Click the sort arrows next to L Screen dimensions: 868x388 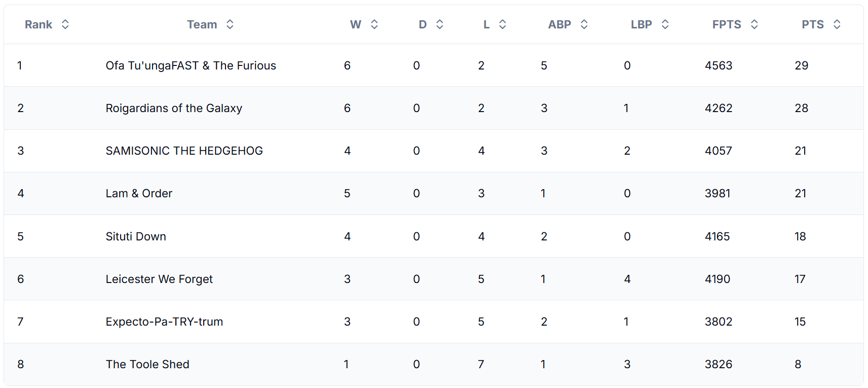coord(502,24)
